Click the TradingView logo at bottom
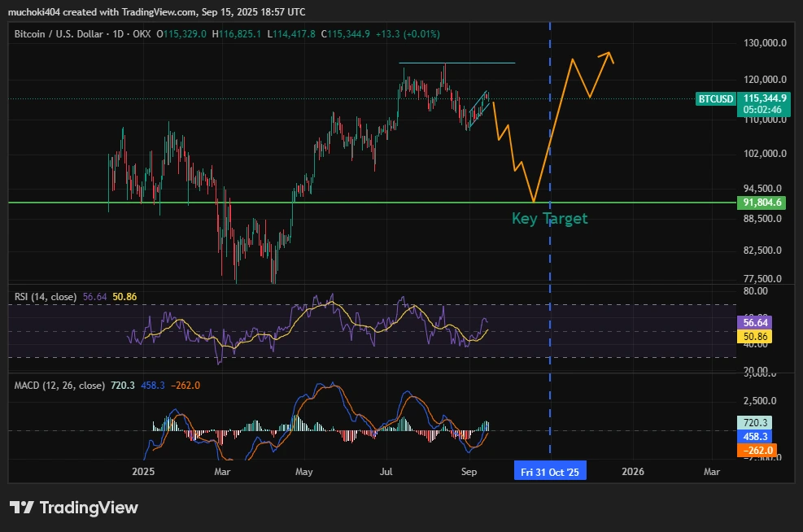Viewport: 803px width, 532px height. click(x=74, y=508)
